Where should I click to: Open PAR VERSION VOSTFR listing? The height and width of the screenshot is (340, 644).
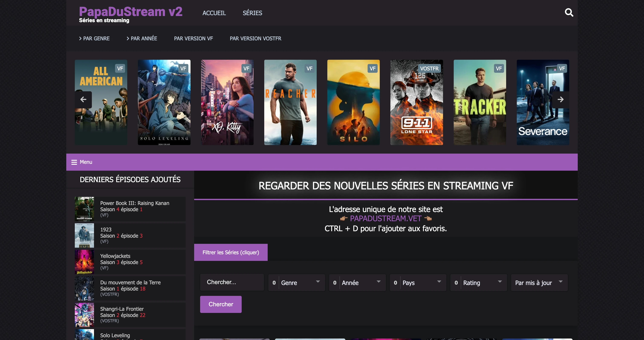pos(256,39)
